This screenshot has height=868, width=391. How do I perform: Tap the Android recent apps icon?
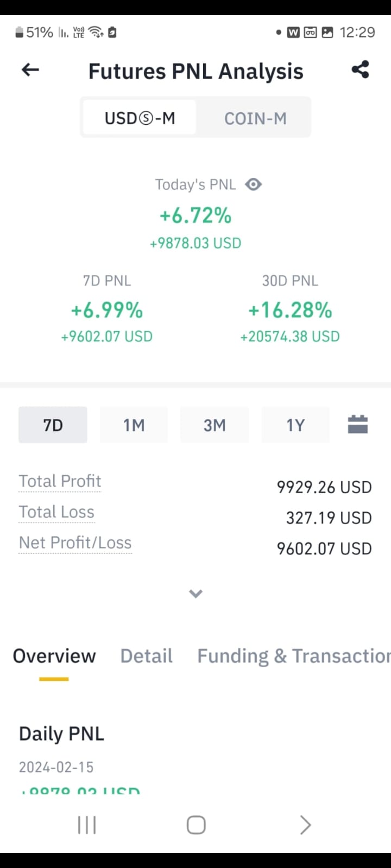pyautogui.click(x=87, y=825)
